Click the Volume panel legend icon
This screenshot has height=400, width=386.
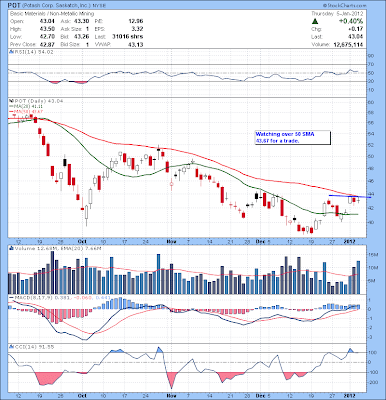tap(11, 248)
